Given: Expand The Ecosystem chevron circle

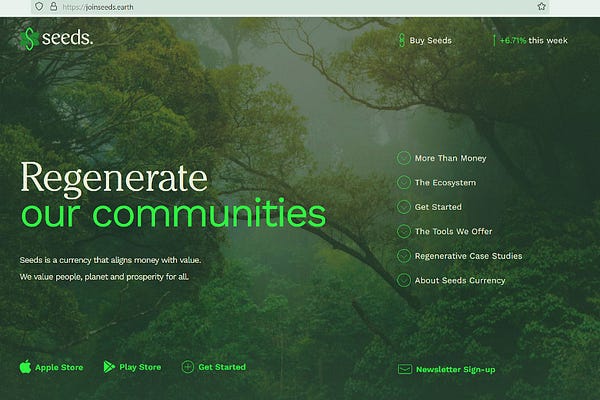Looking at the screenshot, I should tap(404, 183).
